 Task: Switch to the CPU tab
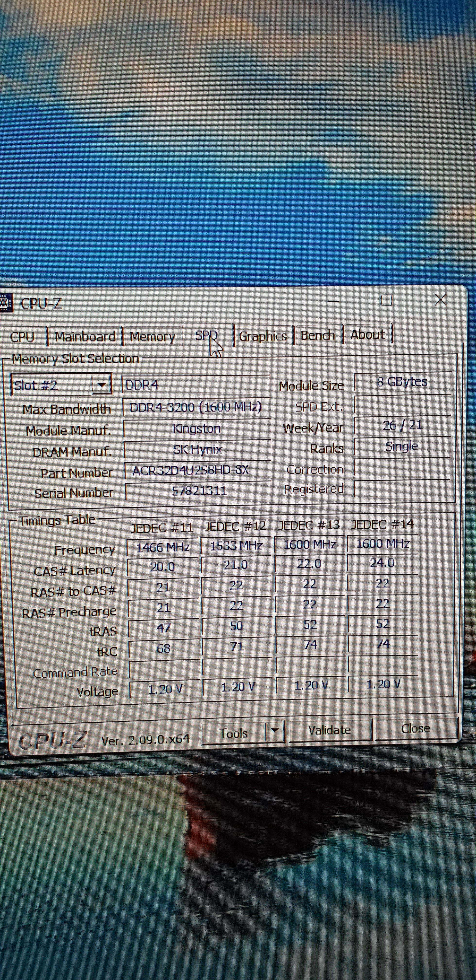[x=22, y=337]
